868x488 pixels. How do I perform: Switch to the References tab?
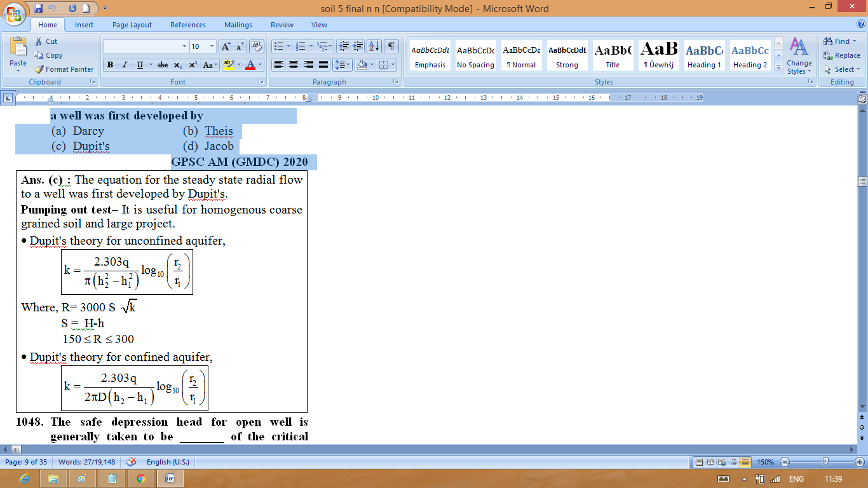[188, 25]
